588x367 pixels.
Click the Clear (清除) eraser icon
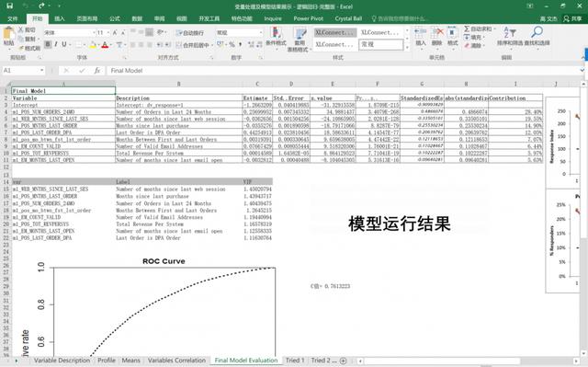coord(467,45)
